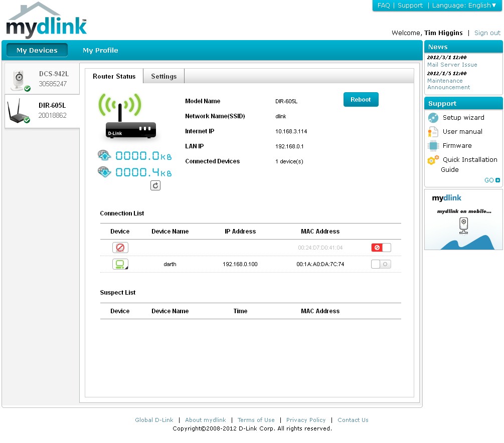This screenshot has width=504, height=443.
Task: Click Sign out
Action: pyautogui.click(x=487, y=33)
